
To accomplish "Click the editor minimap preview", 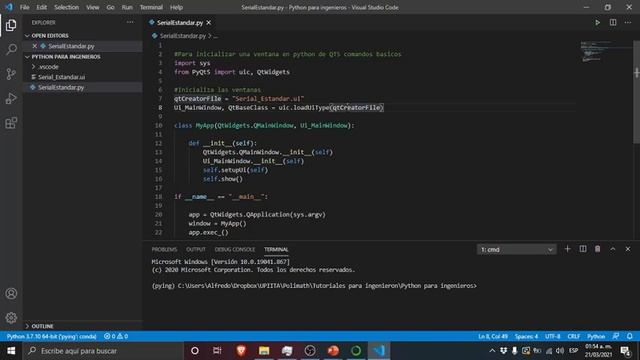I will tap(606, 51).
